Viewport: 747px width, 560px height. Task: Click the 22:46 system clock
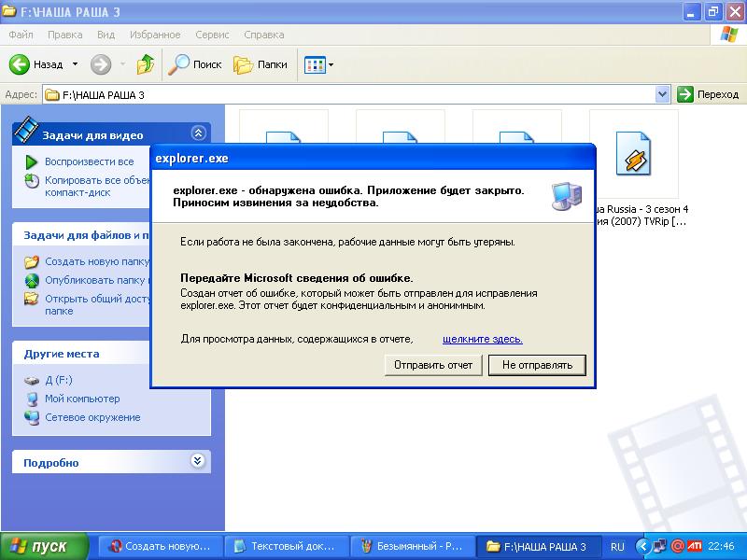click(x=721, y=546)
